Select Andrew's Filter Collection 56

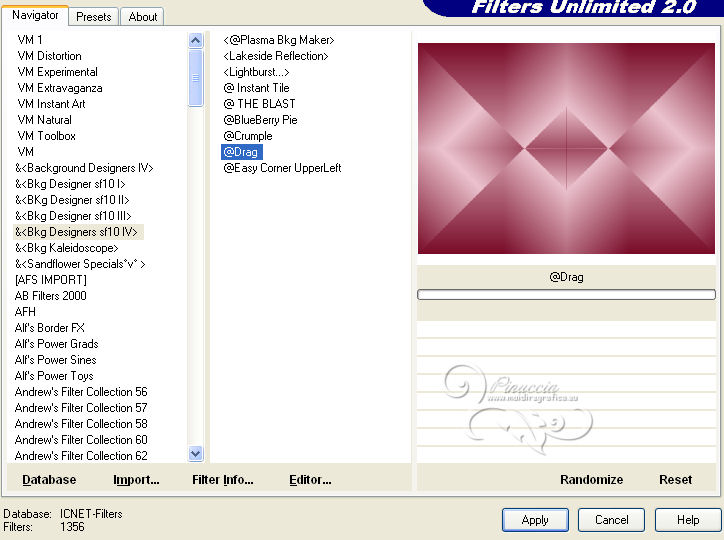[81, 392]
